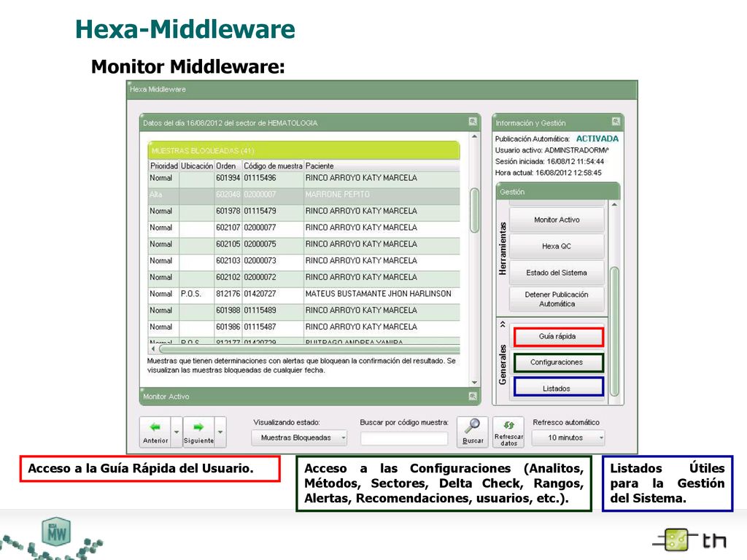Viewport: 747px width, 560px height.
Task: Open the Visualizando estado combo box
Action: [x=299, y=437]
